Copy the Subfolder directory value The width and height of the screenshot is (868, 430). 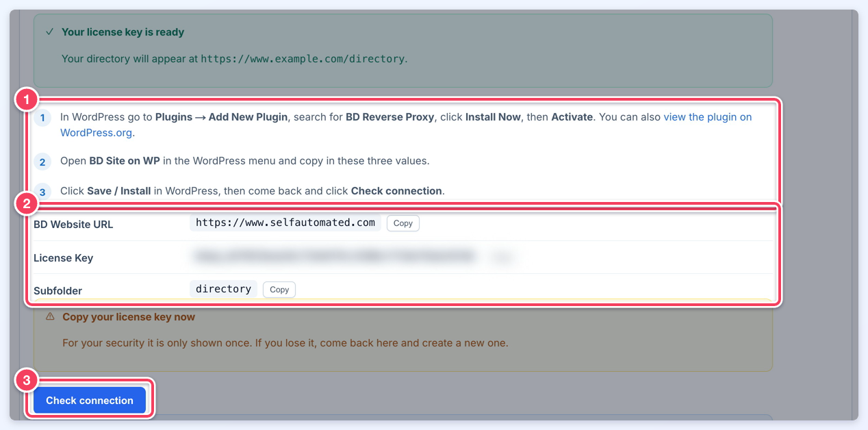279,290
